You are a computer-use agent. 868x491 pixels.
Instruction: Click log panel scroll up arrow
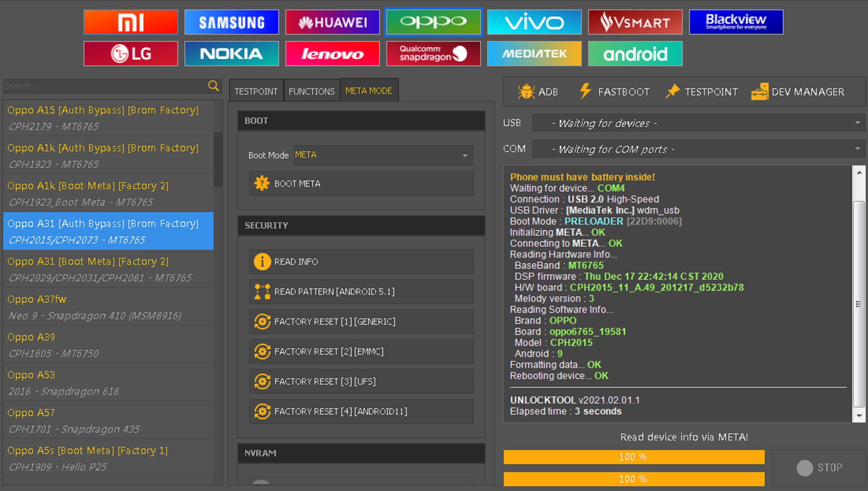tap(859, 172)
